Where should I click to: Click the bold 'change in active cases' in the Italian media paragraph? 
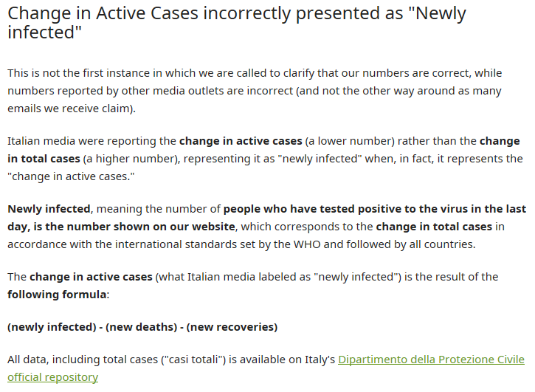241,141
